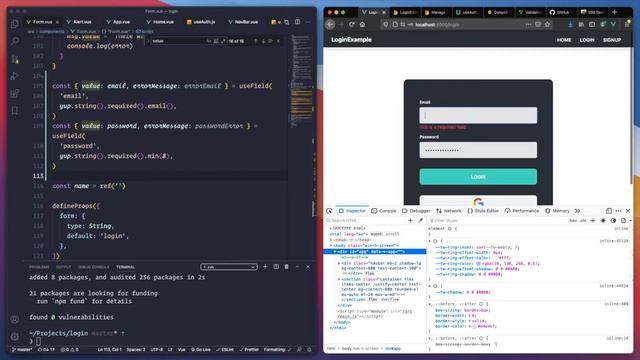The width and height of the screenshot is (640, 360).
Task: Switch to the Network DevTools tab
Action: click(x=448, y=211)
